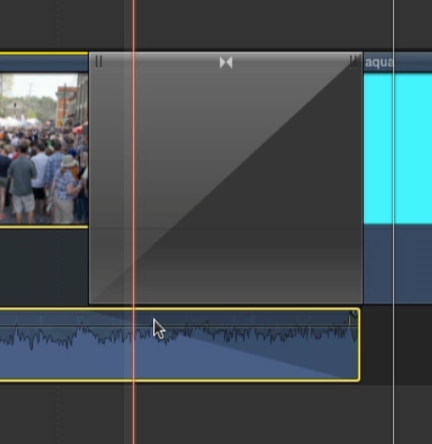Click the audio volume level line
Screen dimensions: 432x444
tap(179, 325)
